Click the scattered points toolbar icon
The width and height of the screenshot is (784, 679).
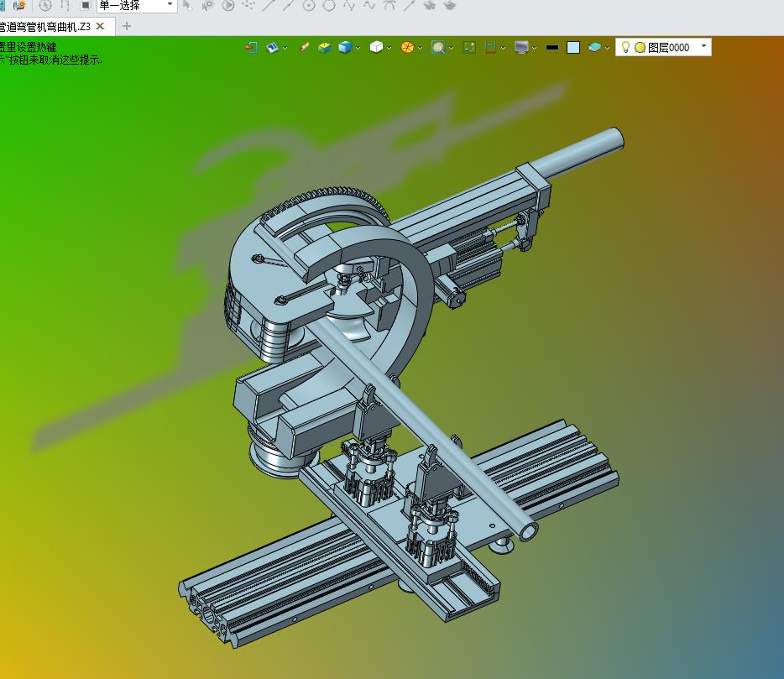click(x=248, y=6)
